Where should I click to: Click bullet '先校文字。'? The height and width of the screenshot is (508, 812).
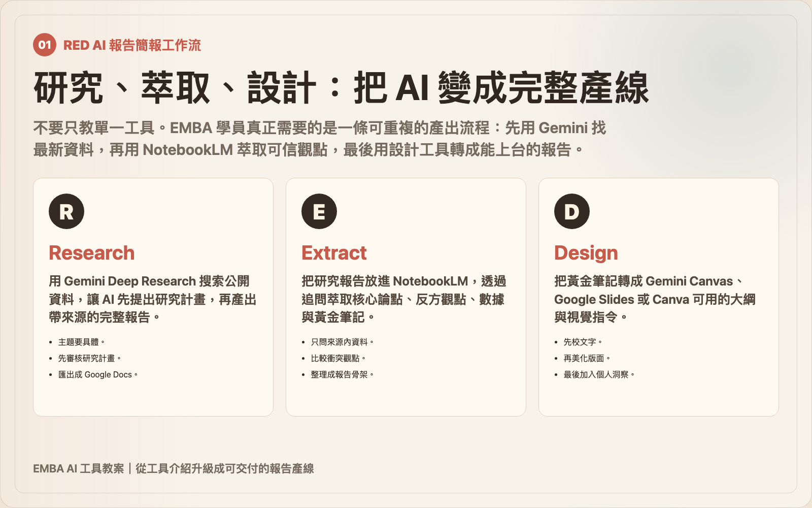(x=583, y=342)
